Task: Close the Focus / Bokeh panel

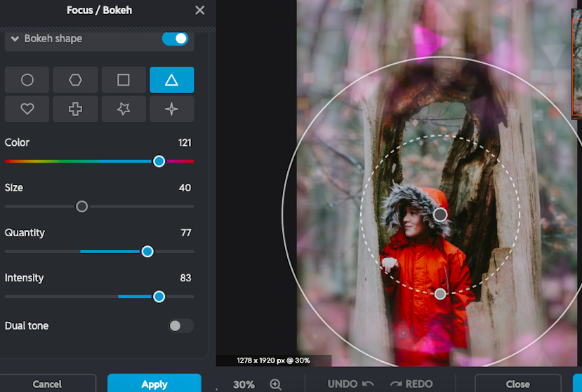Action: tap(200, 10)
